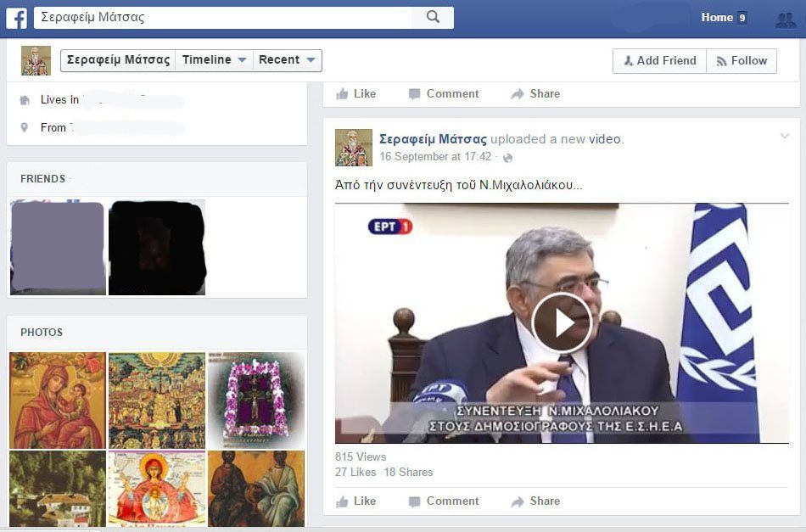The width and height of the screenshot is (806, 532).
Task: Open the friend requests icon in top bar
Action: pyautogui.click(x=786, y=20)
